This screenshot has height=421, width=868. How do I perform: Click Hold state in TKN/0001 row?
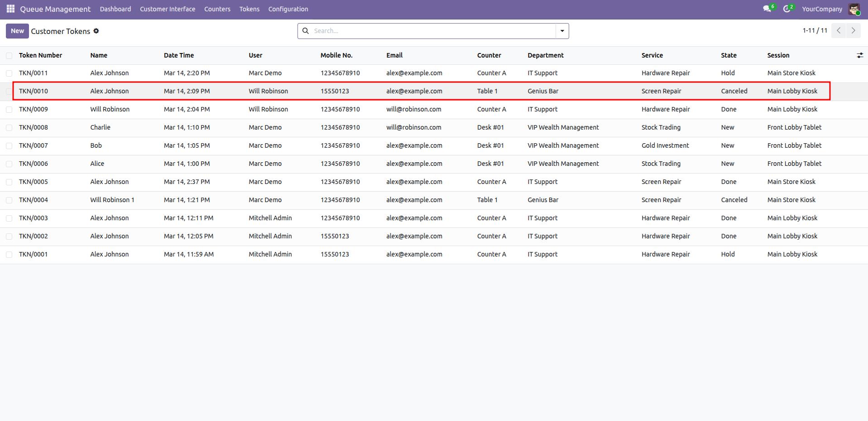click(x=728, y=254)
